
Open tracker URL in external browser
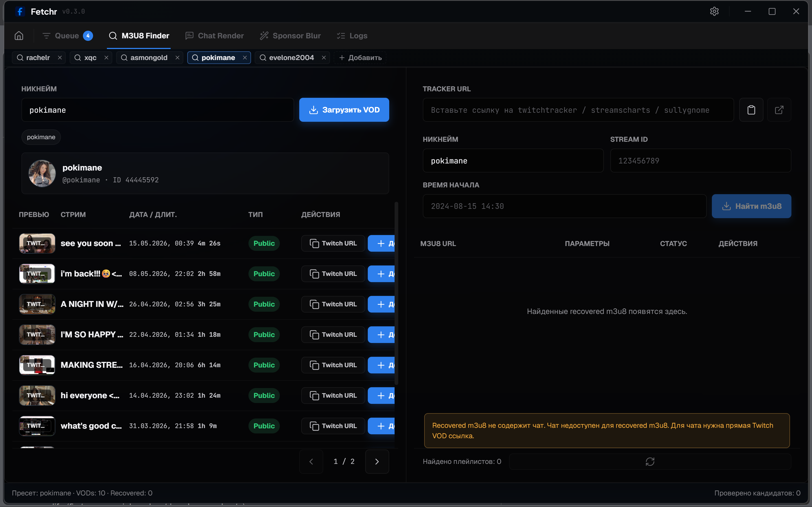[779, 110]
